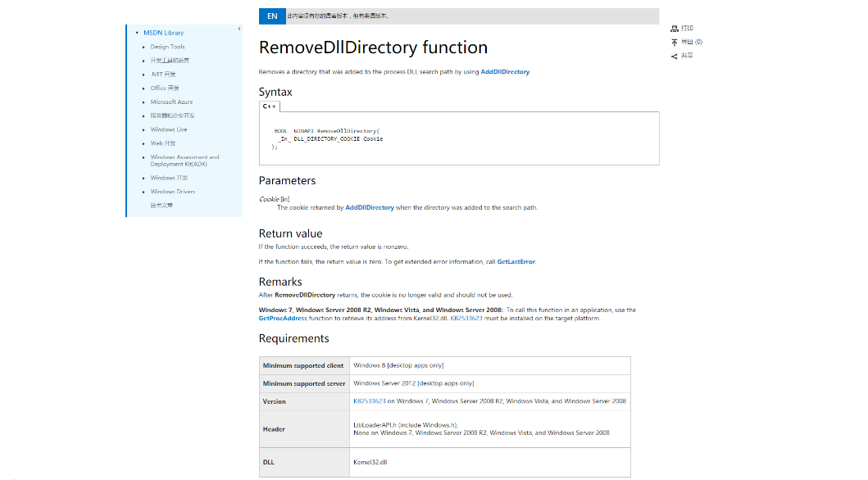
Task: Expand the Design Tools tree arrow
Action: click(143, 47)
